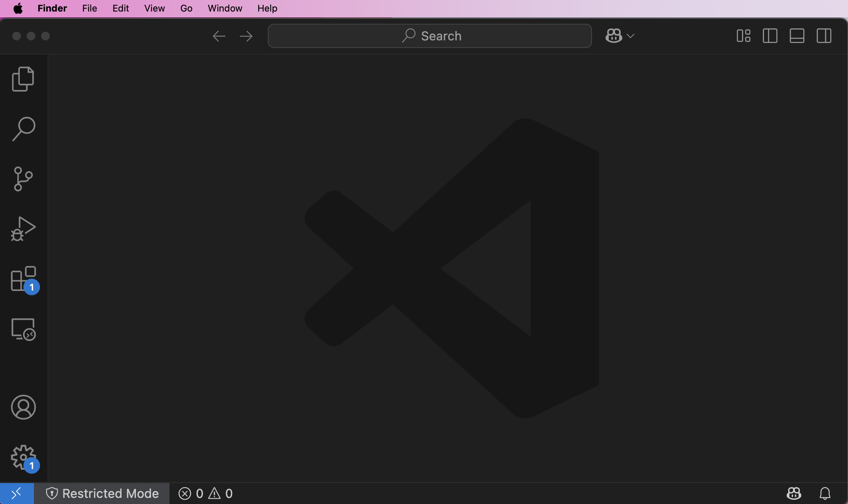Show errors and warnings problems count
848x504 pixels.
point(206,494)
